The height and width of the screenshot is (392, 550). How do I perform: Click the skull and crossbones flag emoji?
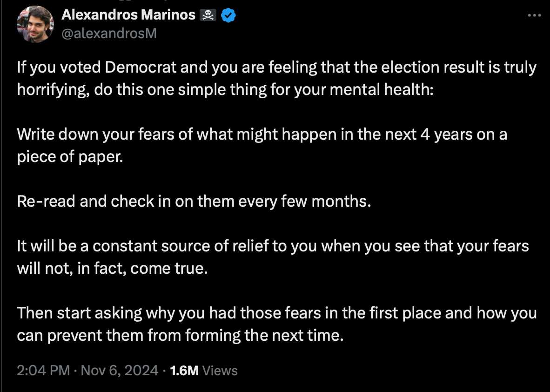point(208,15)
